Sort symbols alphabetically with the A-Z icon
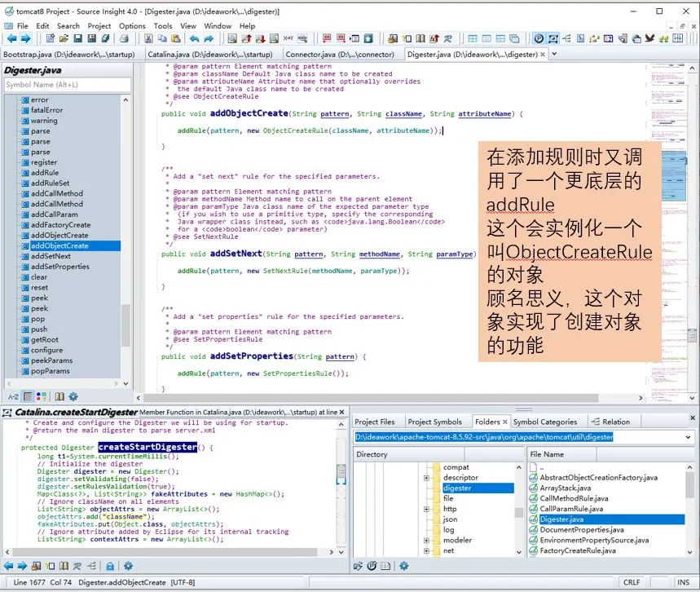700x592 pixels. (x=13, y=396)
